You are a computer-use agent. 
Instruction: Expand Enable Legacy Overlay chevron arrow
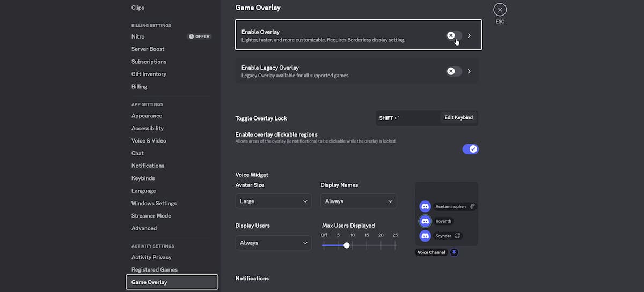click(469, 71)
